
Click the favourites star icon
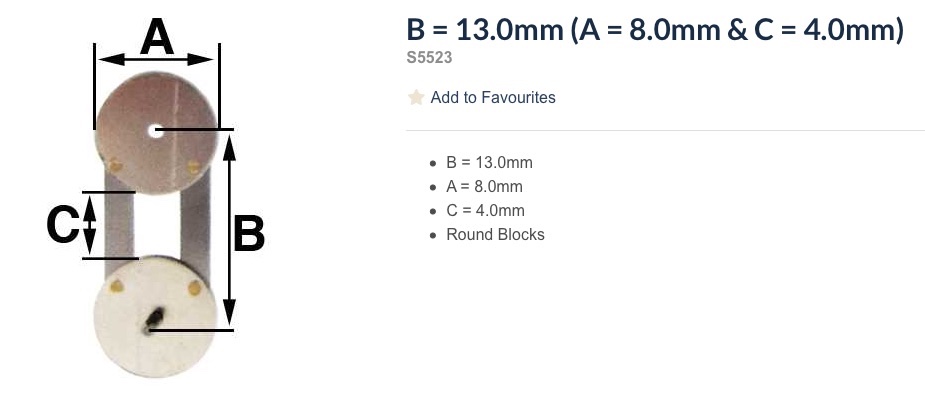click(x=416, y=97)
